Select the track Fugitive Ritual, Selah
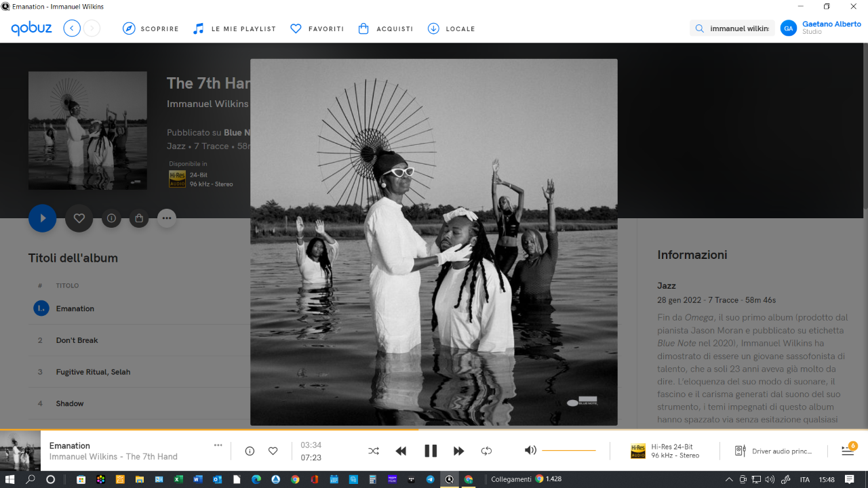This screenshot has height=488, width=868. pos(93,372)
